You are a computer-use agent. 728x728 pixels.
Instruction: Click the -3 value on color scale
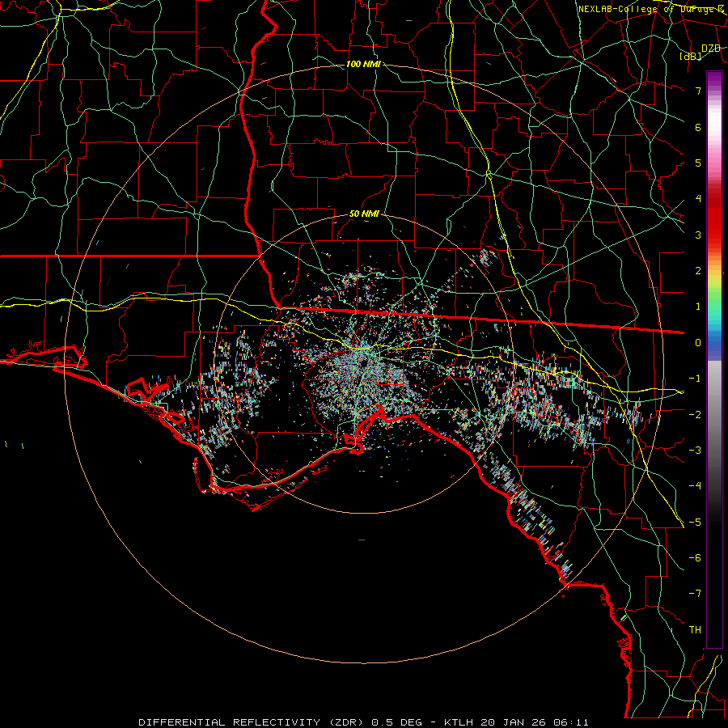point(695,451)
